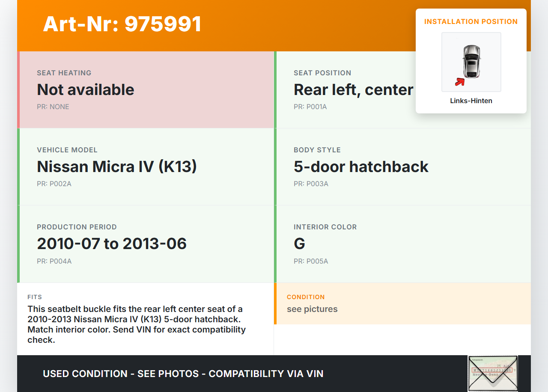Screen dimensions: 548x392
Task: Click the PR: P004A code
Action: 54,261
